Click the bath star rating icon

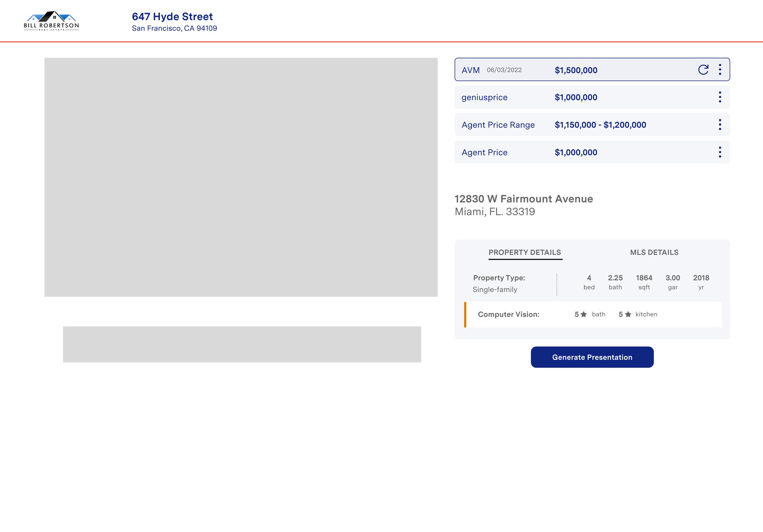pyautogui.click(x=584, y=314)
